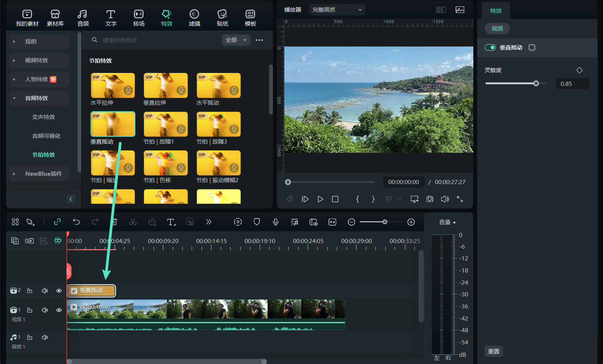Play the video preview
The image size is (603, 364).
click(320, 199)
